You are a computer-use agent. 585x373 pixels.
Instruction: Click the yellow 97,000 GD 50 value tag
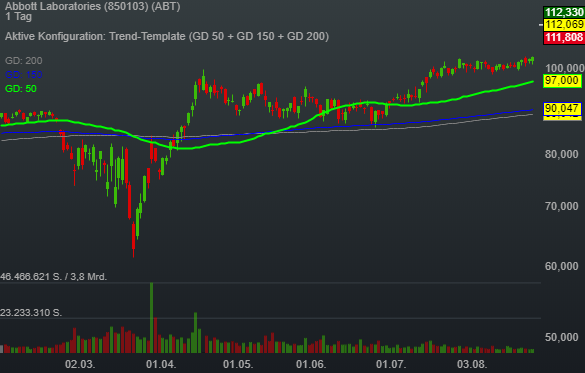point(562,81)
